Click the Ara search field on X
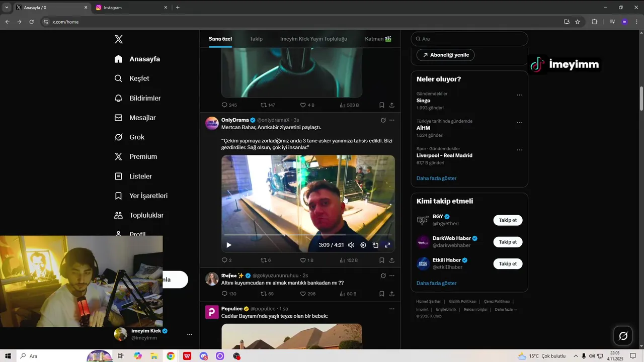 [x=469, y=39]
